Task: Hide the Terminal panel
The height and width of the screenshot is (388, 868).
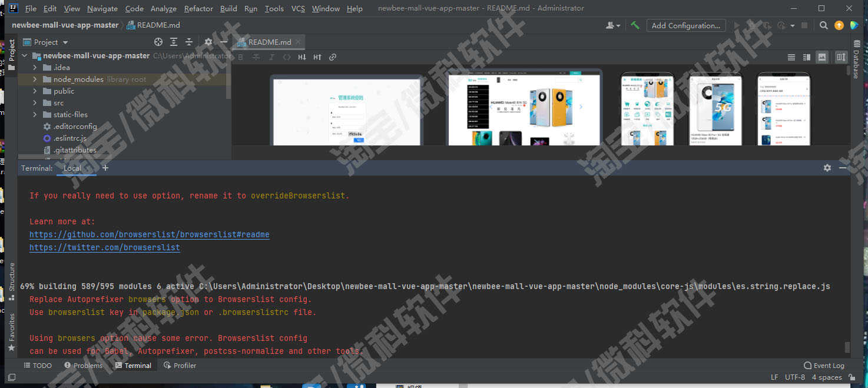Action: 843,168
